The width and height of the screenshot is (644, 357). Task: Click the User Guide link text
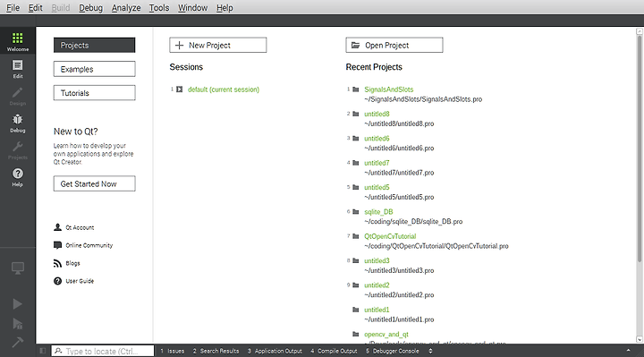(x=80, y=281)
